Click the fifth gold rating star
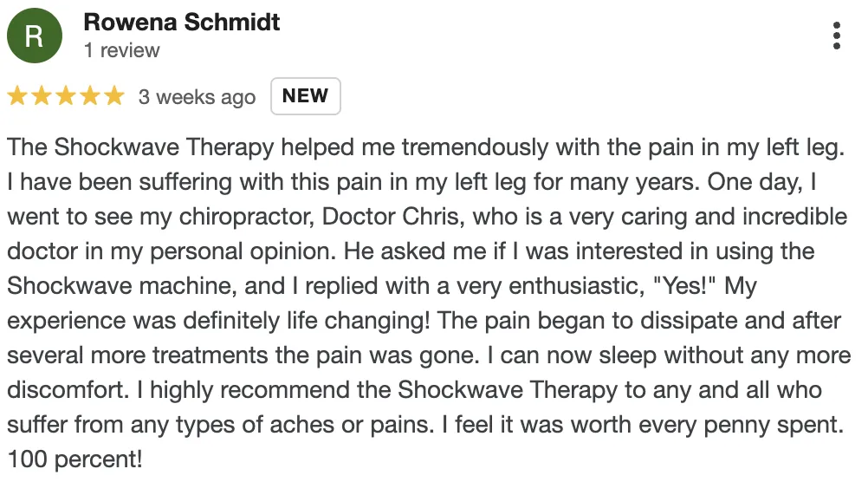Image resolution: width=868 pixels, height=482 pixels. tap(114, 96)
